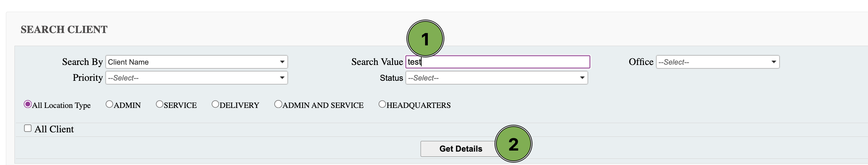Enable the All Client checkbox

click(28, 128)
